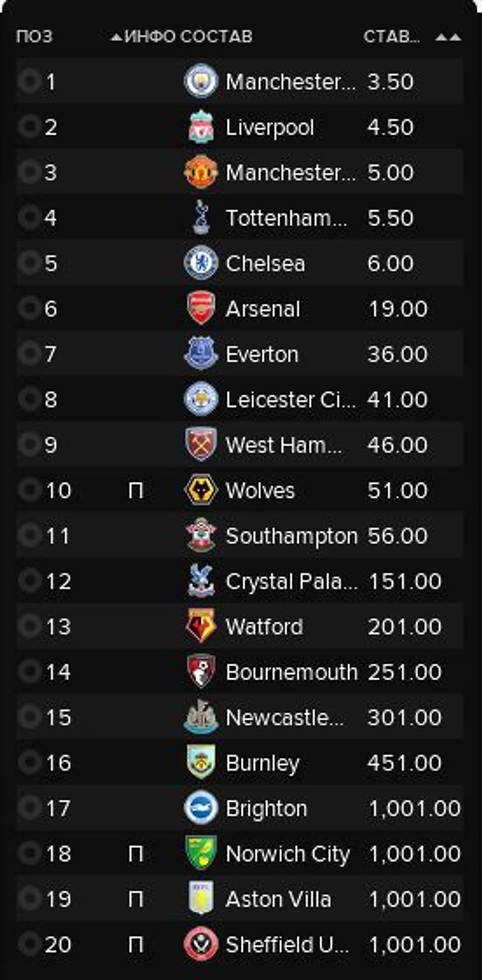482x980 pixels.
Task: Click the Wolves club badge
Action: (x=201, y=490)
